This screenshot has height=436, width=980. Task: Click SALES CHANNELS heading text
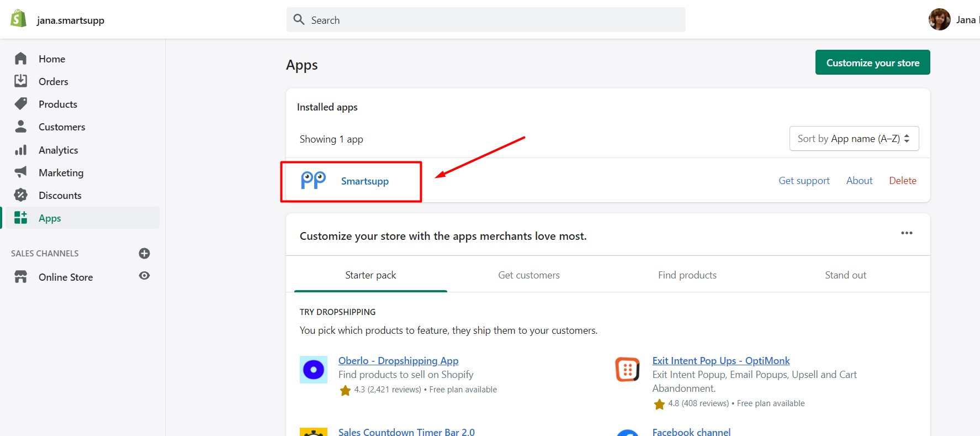[x=45, y=253]
